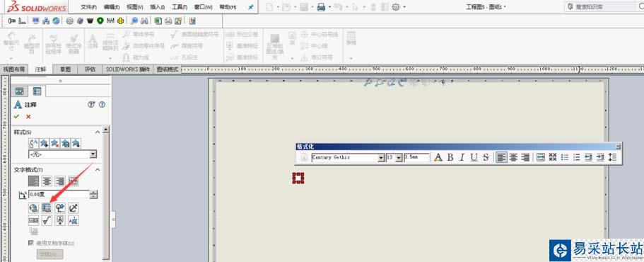Click the lock/unlock note icon
The image size is (644, 262).
pos(74,208)
